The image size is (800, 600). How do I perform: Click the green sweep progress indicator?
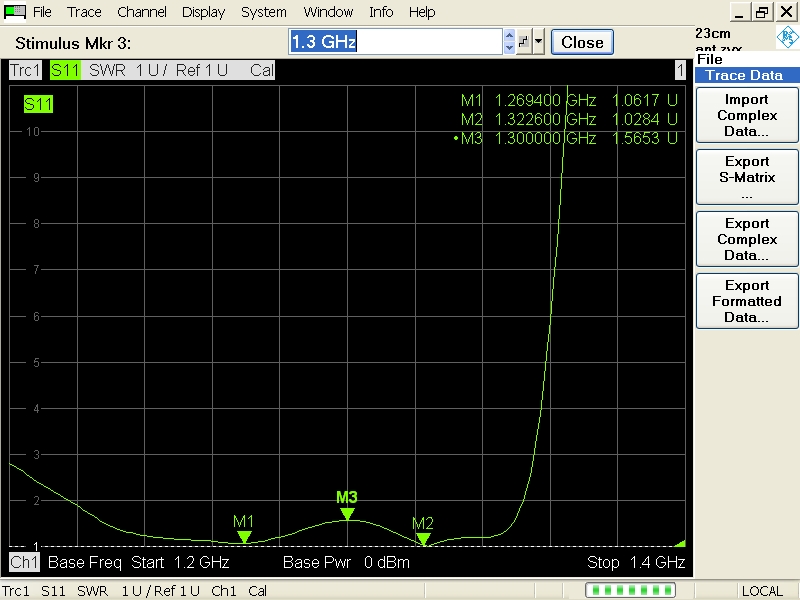(x=628, y=590)
